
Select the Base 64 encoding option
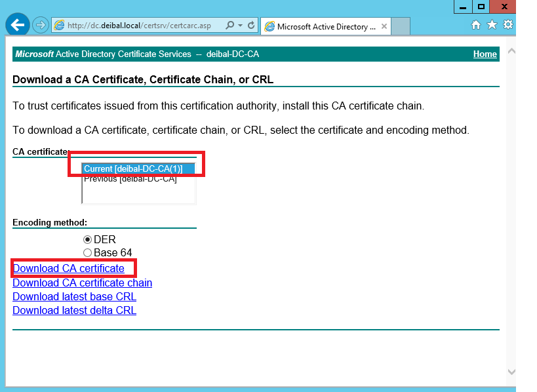coord(87,253)
